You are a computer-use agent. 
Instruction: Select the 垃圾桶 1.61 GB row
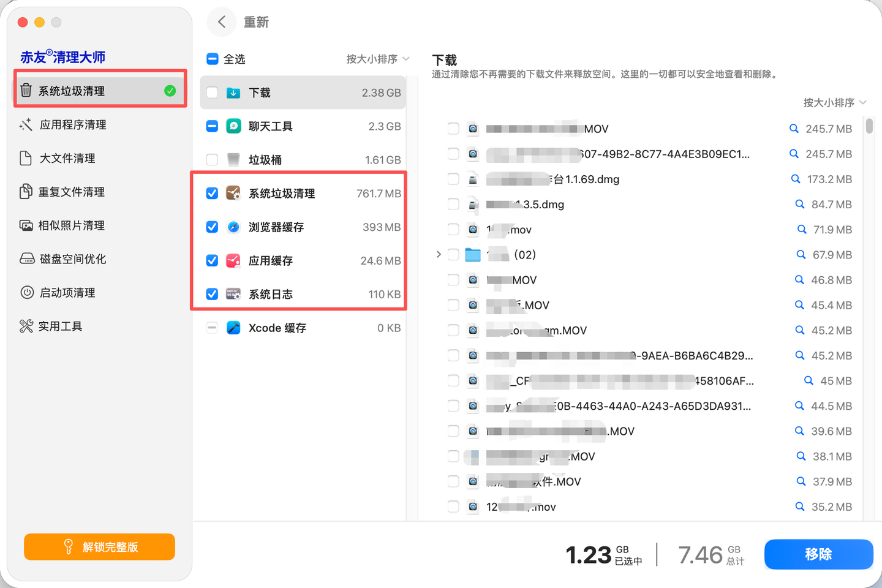tap(303, 160)
